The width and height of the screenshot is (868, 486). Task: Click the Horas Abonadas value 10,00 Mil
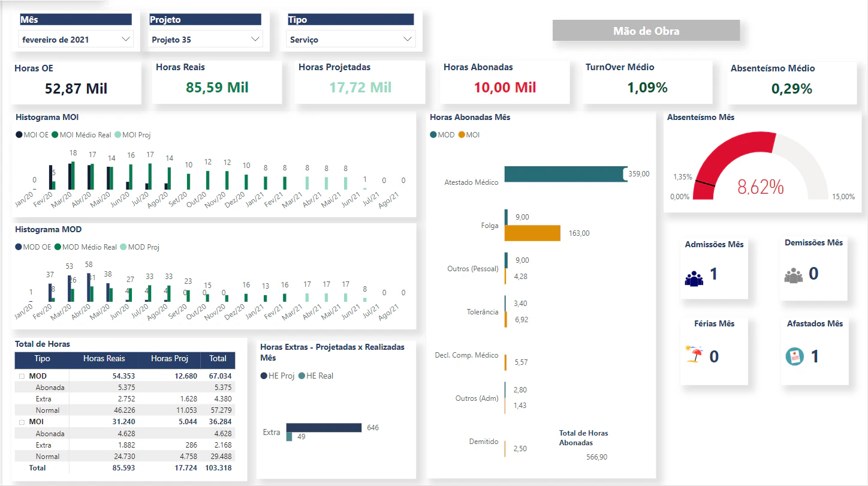[505, 88]
